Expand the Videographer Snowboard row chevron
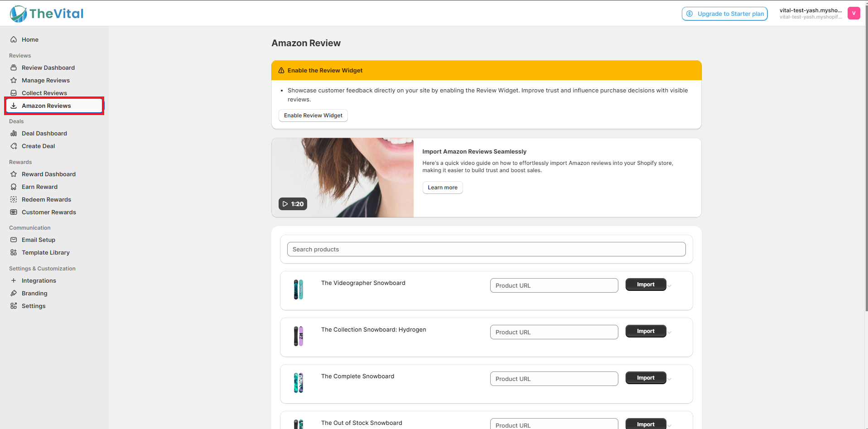The width and height of the screenshot is (868, 429). 670,286
